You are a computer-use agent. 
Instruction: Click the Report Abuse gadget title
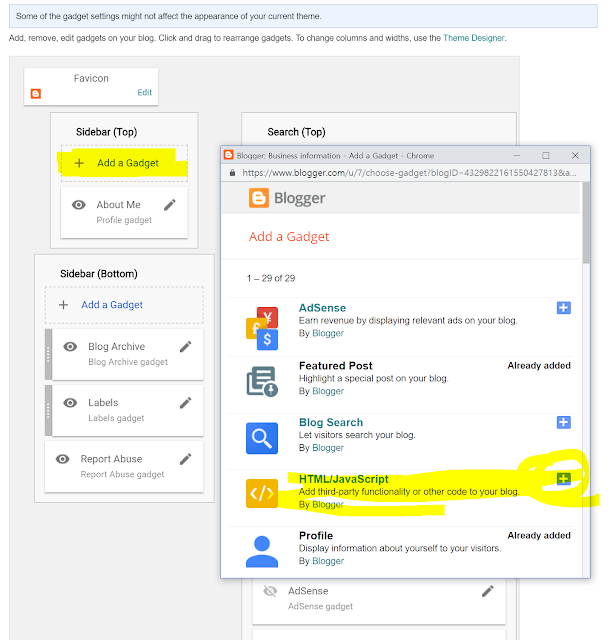coord(111,459)
